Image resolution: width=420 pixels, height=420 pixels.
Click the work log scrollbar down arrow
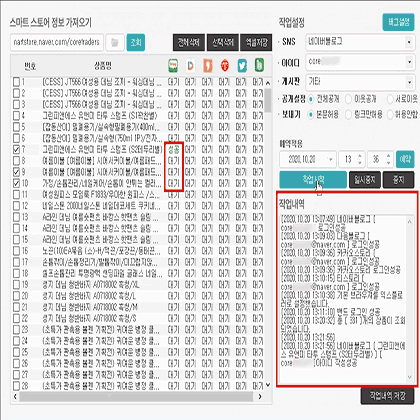point(410,377)
